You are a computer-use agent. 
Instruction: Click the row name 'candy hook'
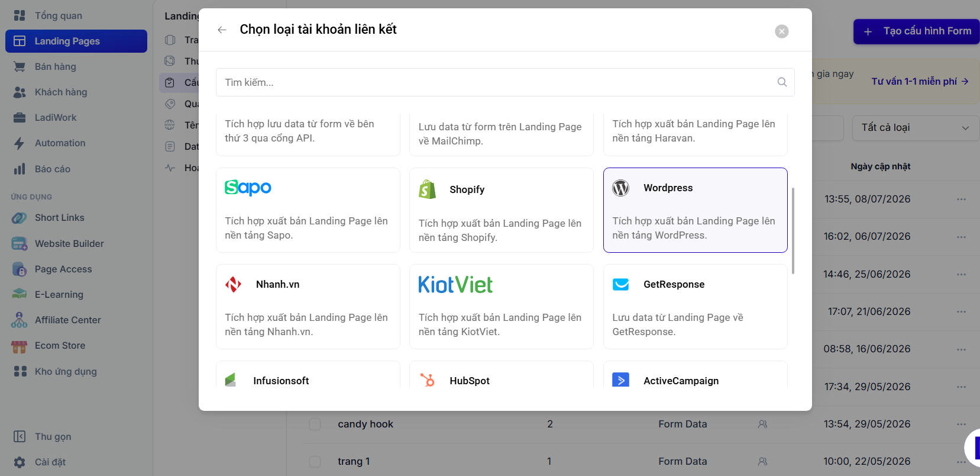pos(366,424)
